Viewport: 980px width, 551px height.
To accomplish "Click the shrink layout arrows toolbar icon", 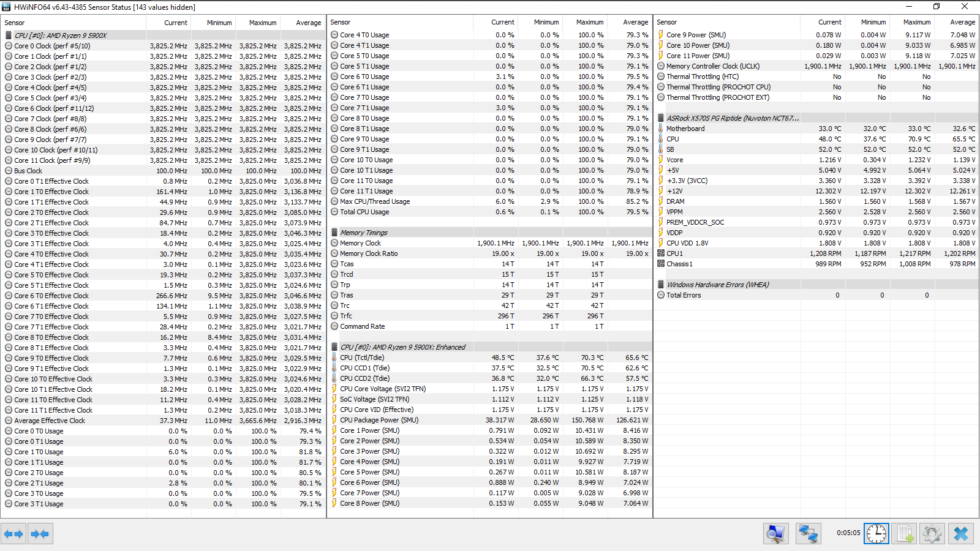I will [x=40, y=534].
